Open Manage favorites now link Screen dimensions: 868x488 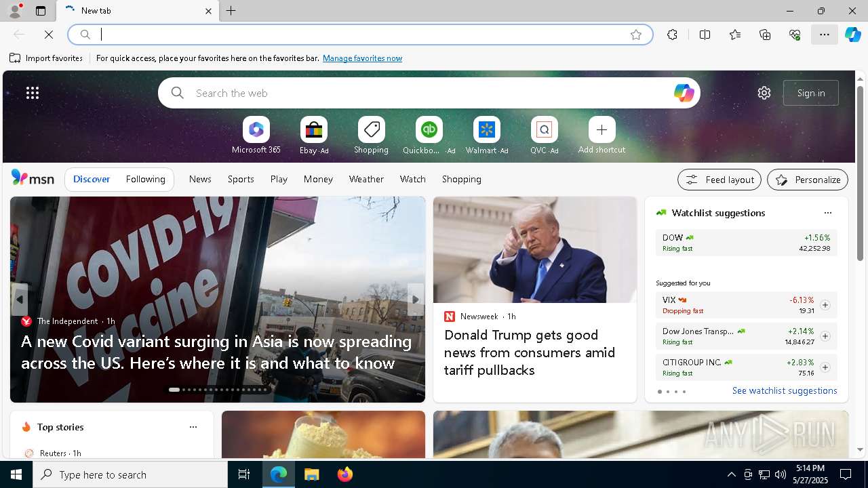tap(362, 58)
